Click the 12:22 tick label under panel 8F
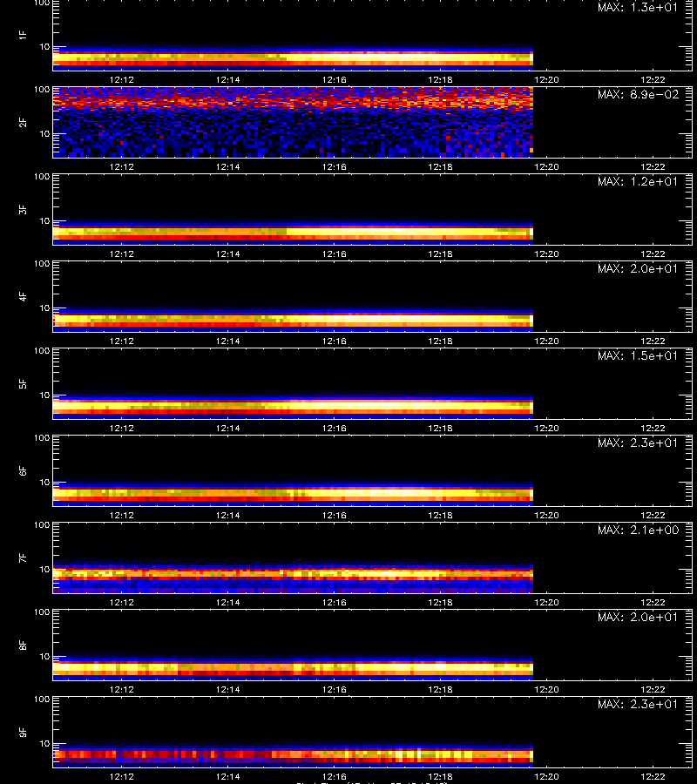The width and height of the screenshot is (697, 784). point(653,690)
